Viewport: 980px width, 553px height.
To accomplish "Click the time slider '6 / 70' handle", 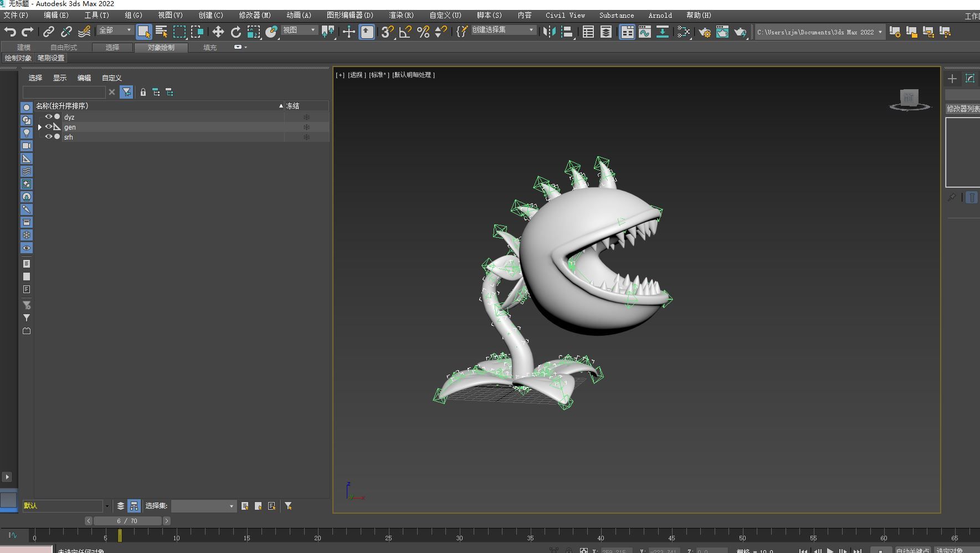I will click(x=127, y=521).
